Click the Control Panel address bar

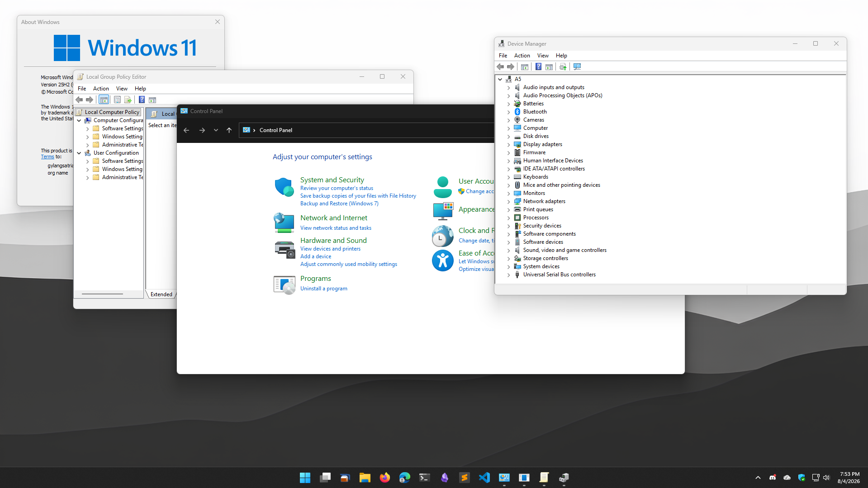[366, 130]
